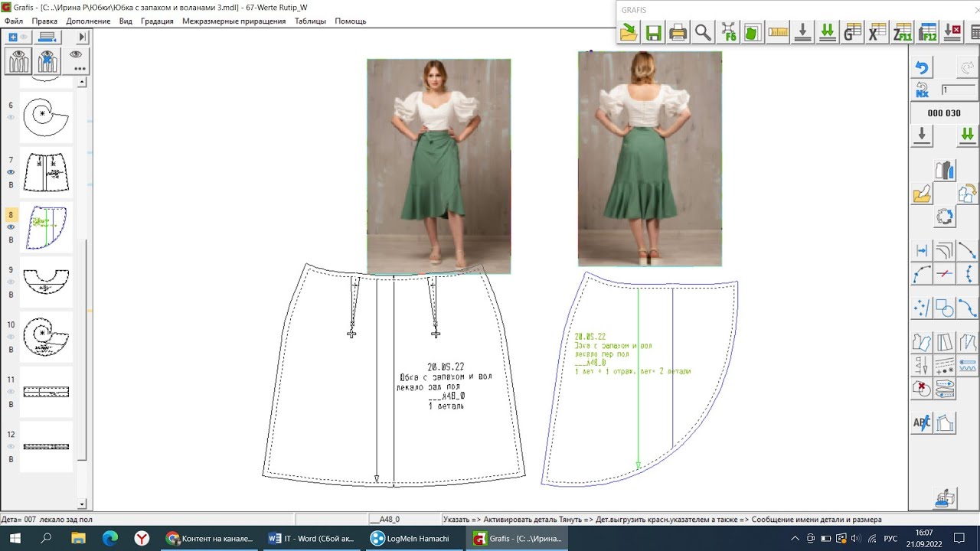980x551 pixels.
Task: Open the Межразмерные приращения menu
Action: (x=234, y=21)
